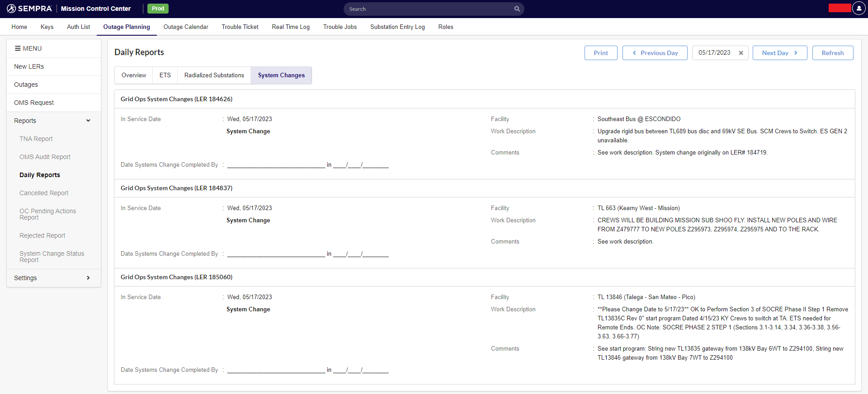Viewport: 868px width, 394px height.
Task: Go to Previous Day
Action: tap(655, 53)
